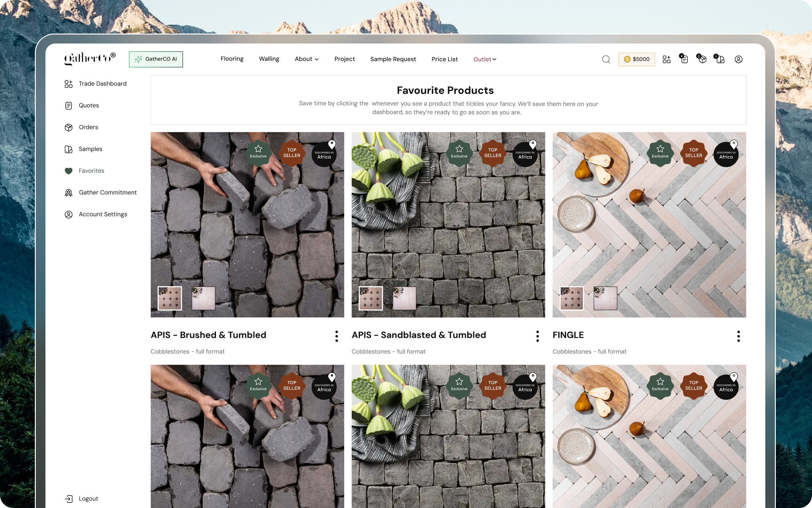Click the Favorites heart icon
The image size is (812, 508).
coord(68,171)
